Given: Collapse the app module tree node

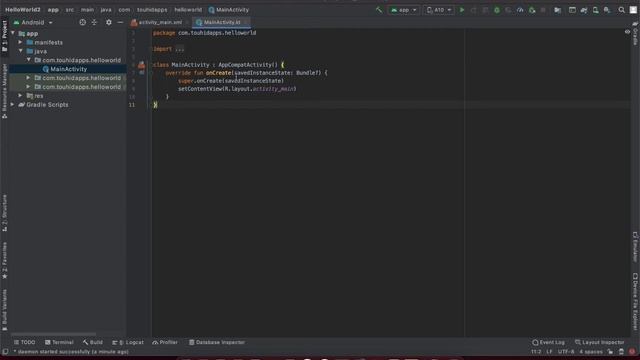Looking at the screenshot, I should [13, 33].
